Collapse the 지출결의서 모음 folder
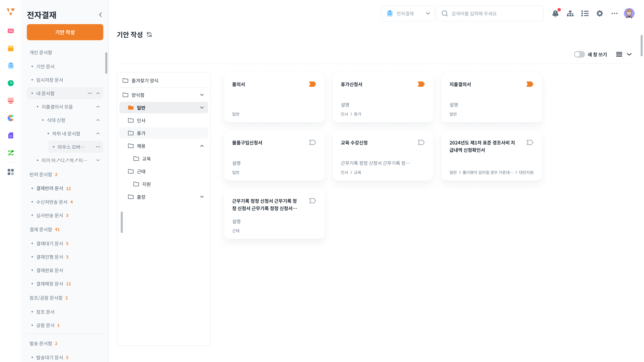Screen dimensions: 644x362 98,107
